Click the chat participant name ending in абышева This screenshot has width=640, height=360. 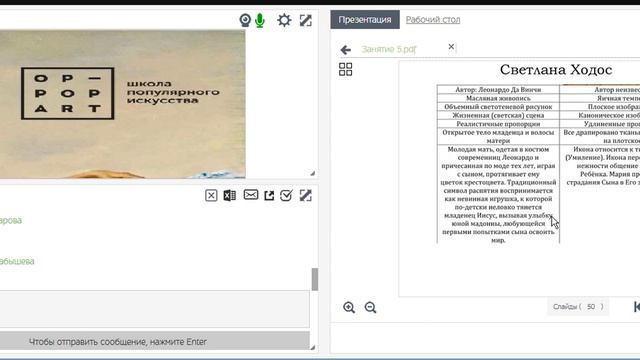coord(17,261)
